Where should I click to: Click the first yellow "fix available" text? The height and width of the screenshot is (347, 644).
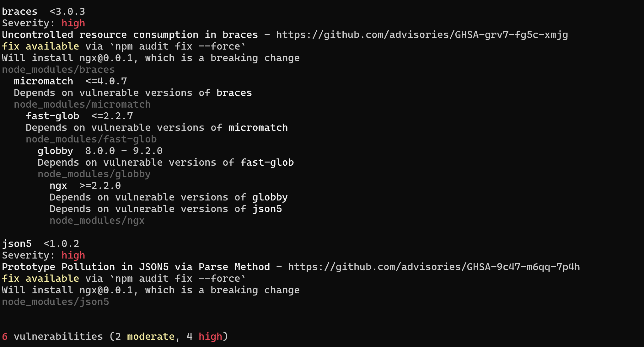click(40, 46)
